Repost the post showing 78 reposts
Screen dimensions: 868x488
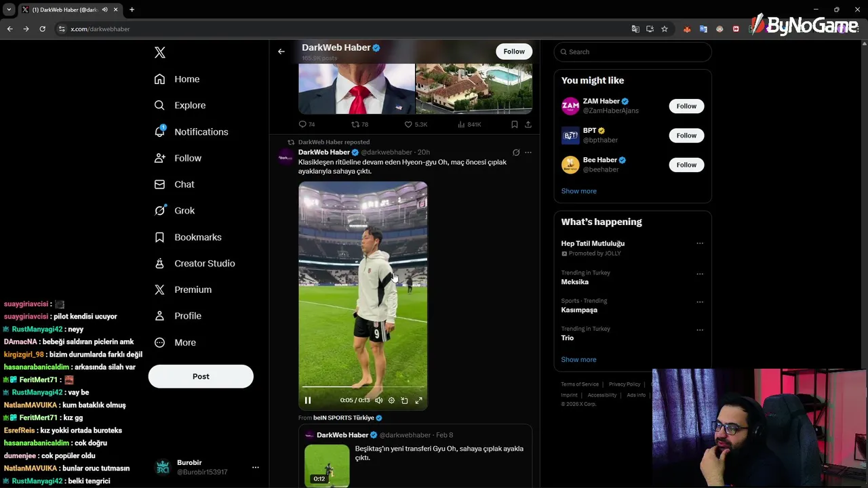click(x=359, y=124)
